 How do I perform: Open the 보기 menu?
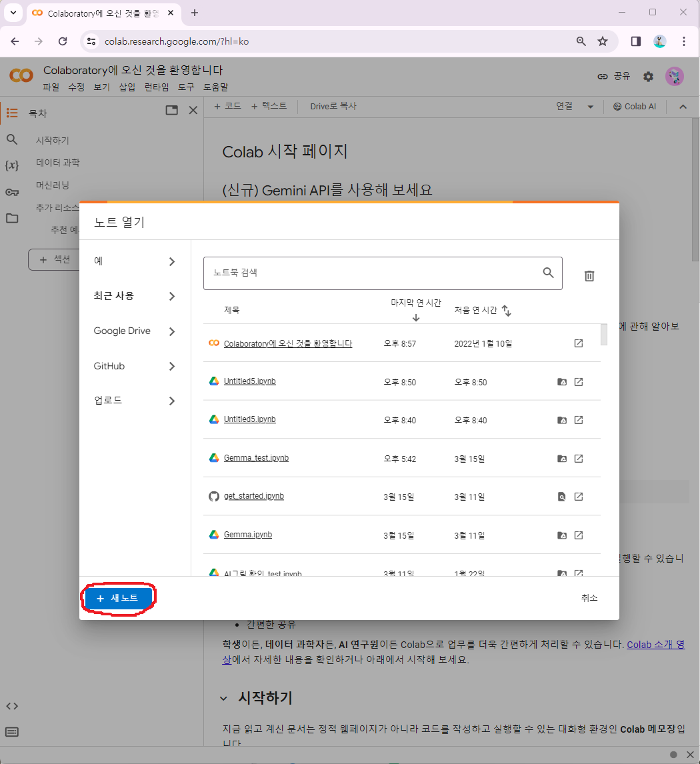pyautogui.click(x=101, y=87)
